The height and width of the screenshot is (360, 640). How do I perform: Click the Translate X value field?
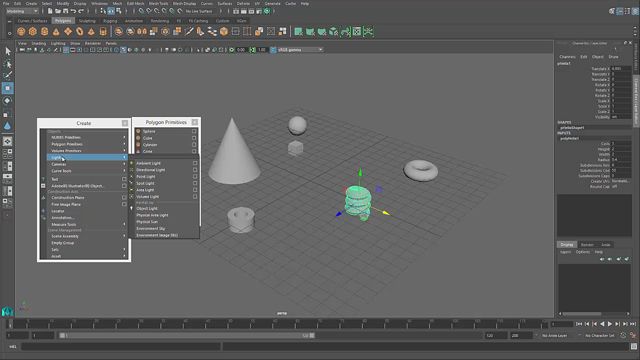coord(621,69)
